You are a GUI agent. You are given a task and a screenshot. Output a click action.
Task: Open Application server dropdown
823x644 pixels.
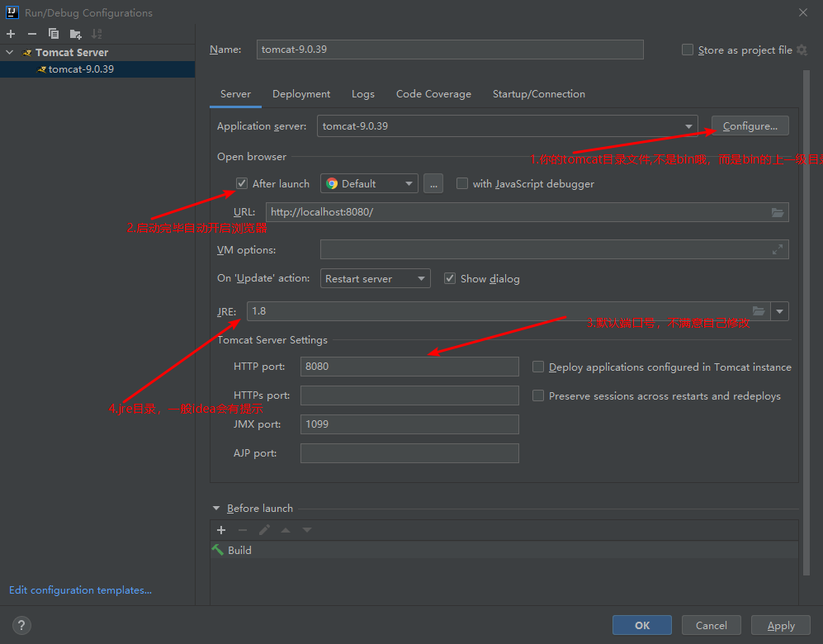(507, 126)
